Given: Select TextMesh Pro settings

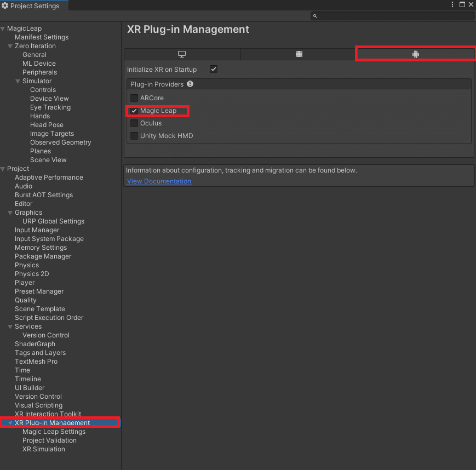Looking at the screenshot, I should (36, 362).
